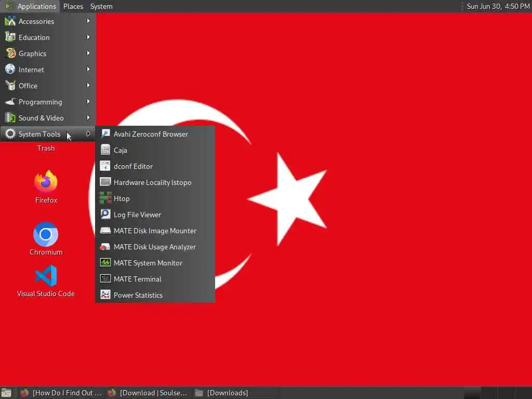Viewport: 532px width, 399px height.
Task: Click the 'Log File Viewer' label text
Action: 137,215
